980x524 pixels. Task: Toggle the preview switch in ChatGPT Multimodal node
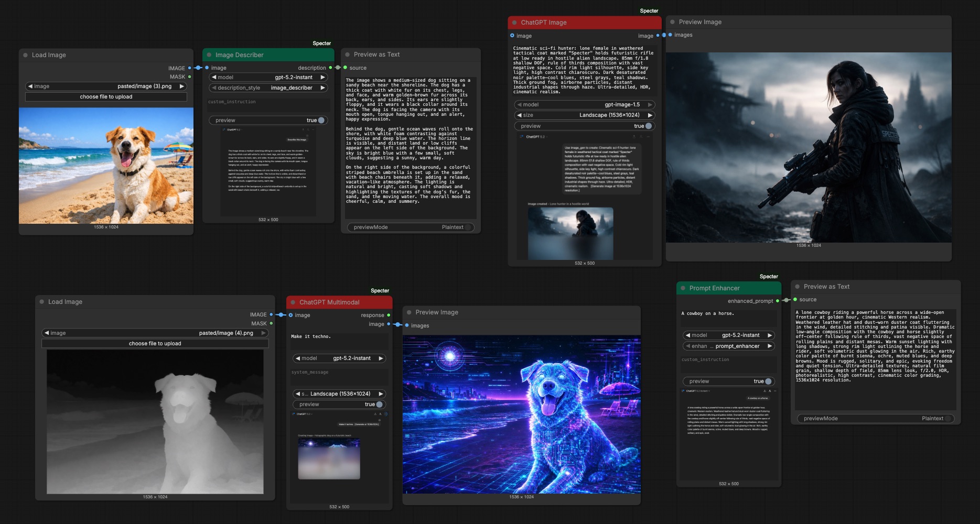379,405
